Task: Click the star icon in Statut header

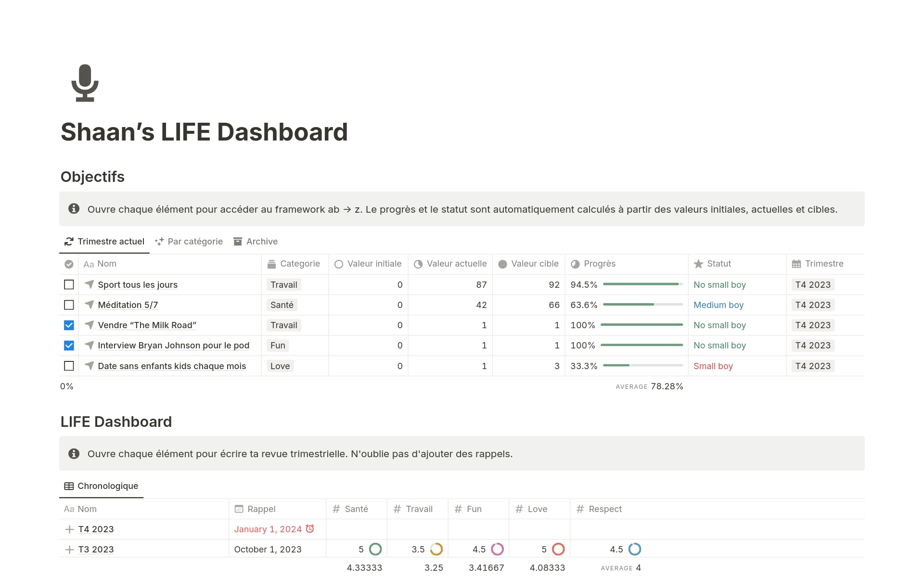Action: 698,264
